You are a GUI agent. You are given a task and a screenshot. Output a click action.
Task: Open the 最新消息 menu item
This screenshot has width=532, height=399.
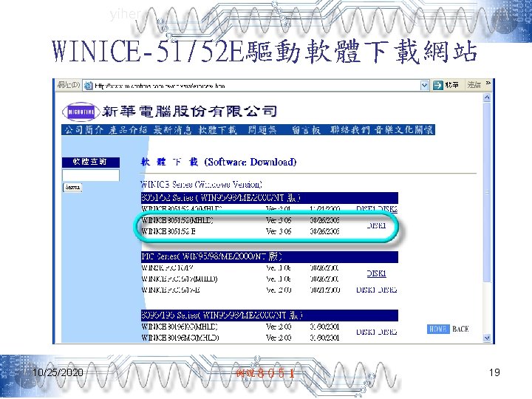click(x=172, y=129)
